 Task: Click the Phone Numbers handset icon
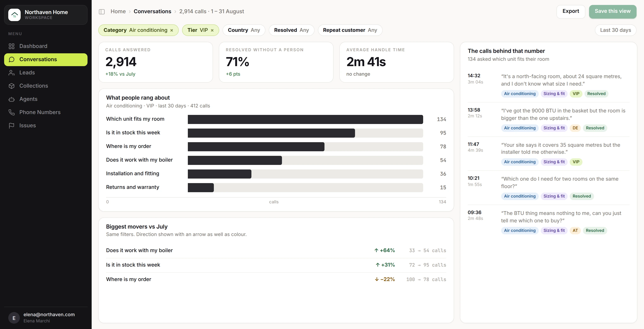(x=12, y=112)
